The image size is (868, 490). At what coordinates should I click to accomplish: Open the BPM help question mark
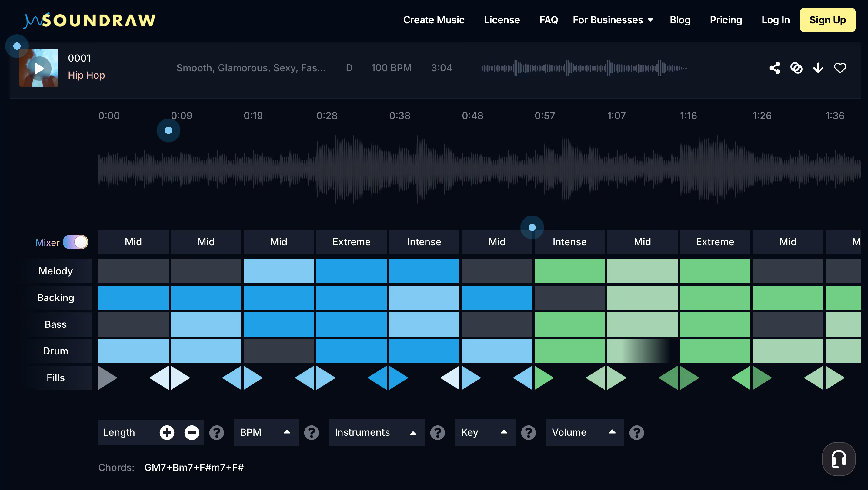311,432
